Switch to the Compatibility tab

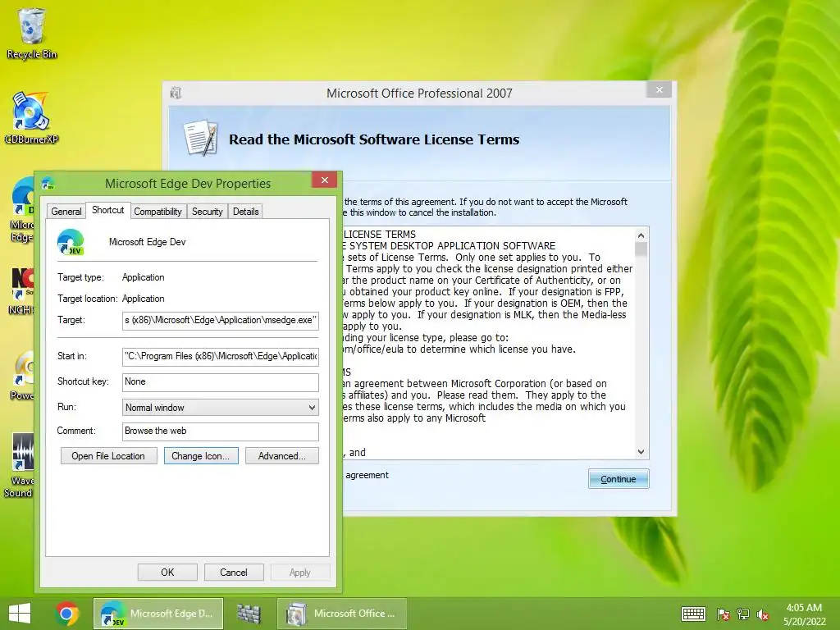[157, 211]
